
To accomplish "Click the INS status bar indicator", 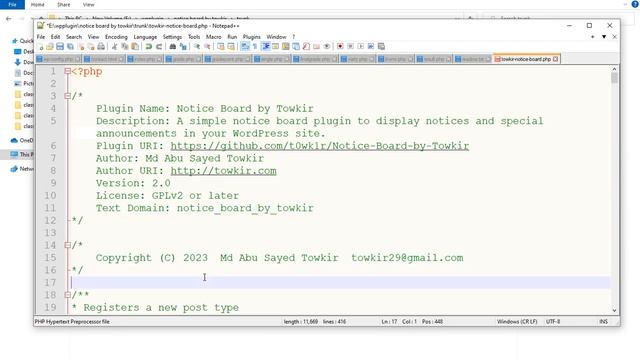I will 604,322.
